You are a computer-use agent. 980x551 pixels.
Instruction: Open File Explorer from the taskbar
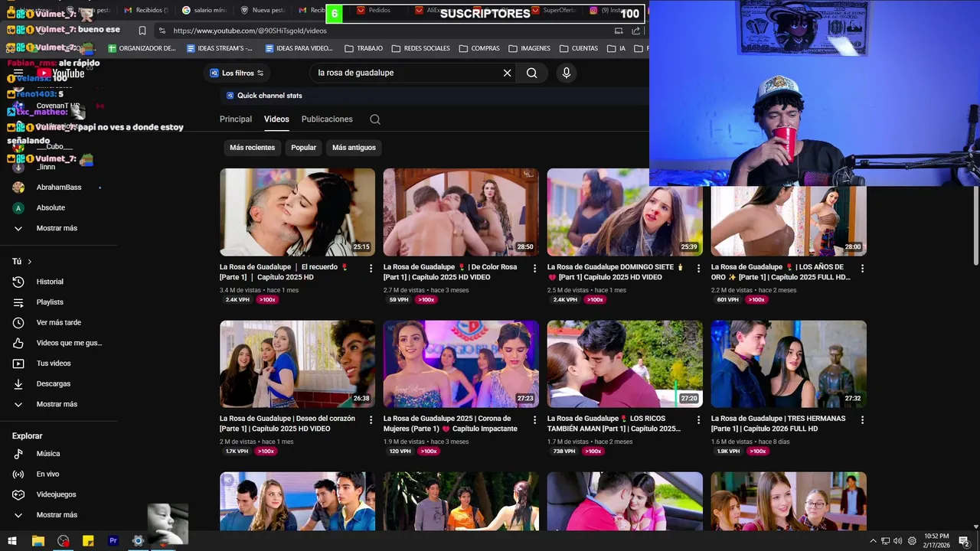click(38, 541)
